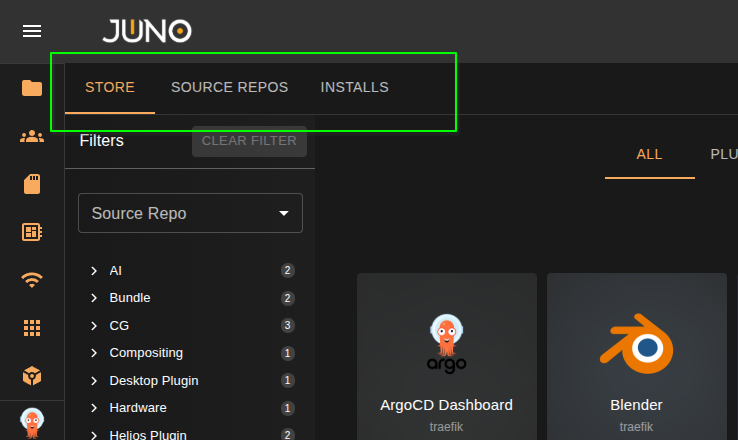Screen dimensions: 738x440
Task: Open the Source Repo dropdown
Action: pyautogui.click(x=190, y=213)
